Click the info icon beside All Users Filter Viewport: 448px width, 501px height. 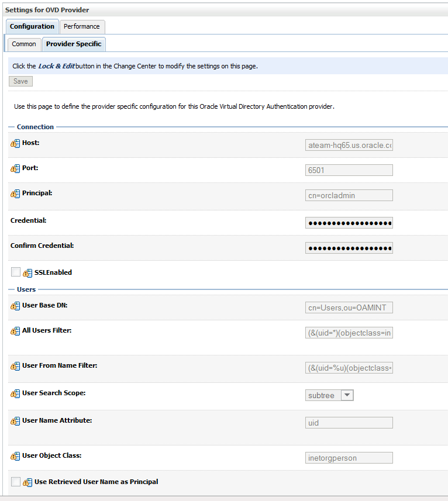pyautogui.click(x=15, y=331)
